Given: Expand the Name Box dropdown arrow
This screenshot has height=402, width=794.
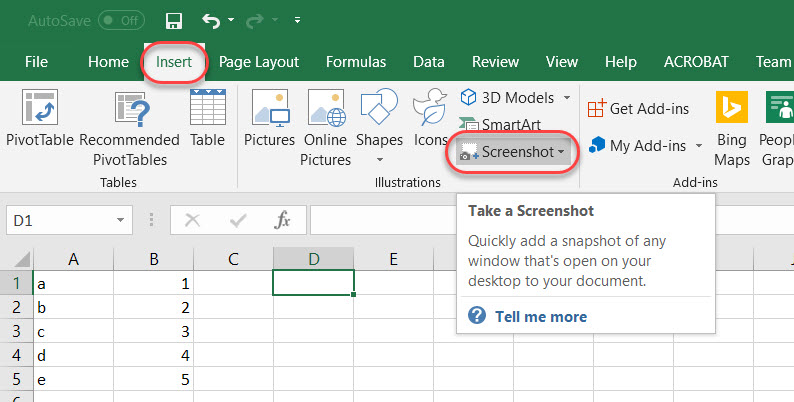Looking at the screenshot, I should pos(121,220).
